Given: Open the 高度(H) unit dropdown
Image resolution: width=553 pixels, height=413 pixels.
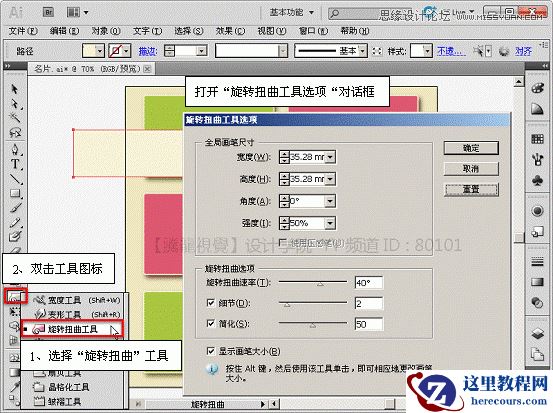Looking at the screenshot, I should pyautogui.click(x=330, y=179).
